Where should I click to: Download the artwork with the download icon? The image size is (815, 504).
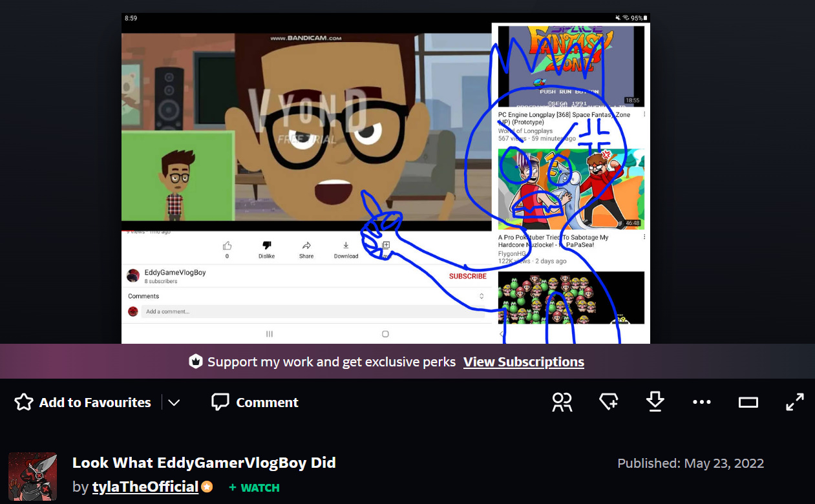click(x=655, y=402)
